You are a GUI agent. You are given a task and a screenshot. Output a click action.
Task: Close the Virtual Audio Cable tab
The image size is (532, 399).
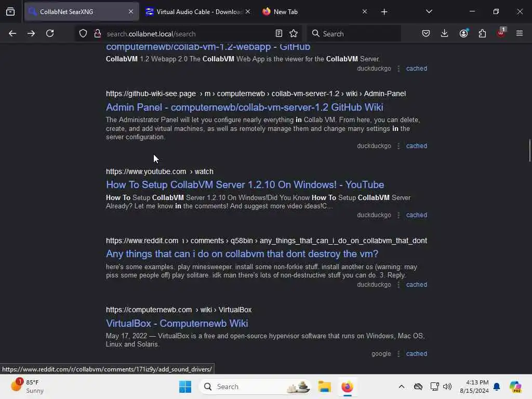[248, 11]
